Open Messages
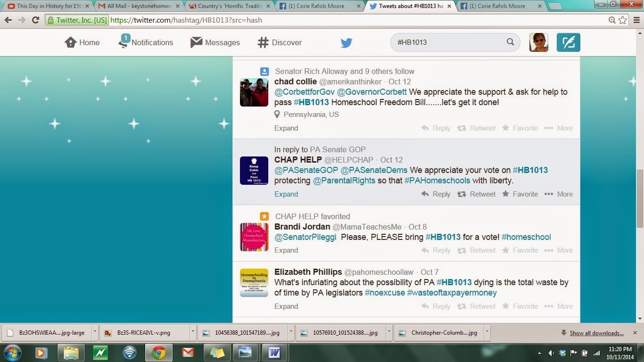This screenshot has width=644, height=362. click(215, 42)
